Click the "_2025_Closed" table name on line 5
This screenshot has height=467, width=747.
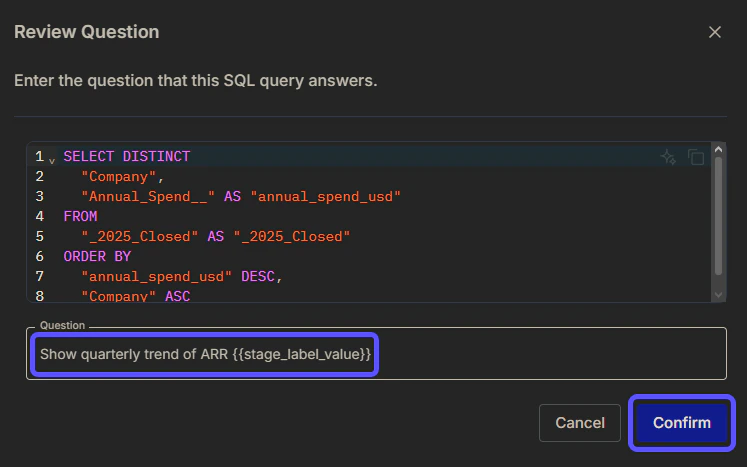[140, 236]
